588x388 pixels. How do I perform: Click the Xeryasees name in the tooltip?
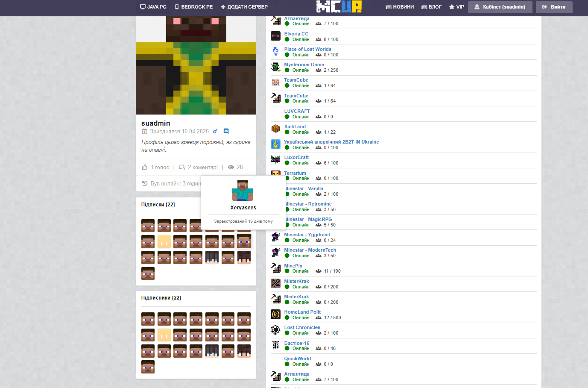pos(243,208)
